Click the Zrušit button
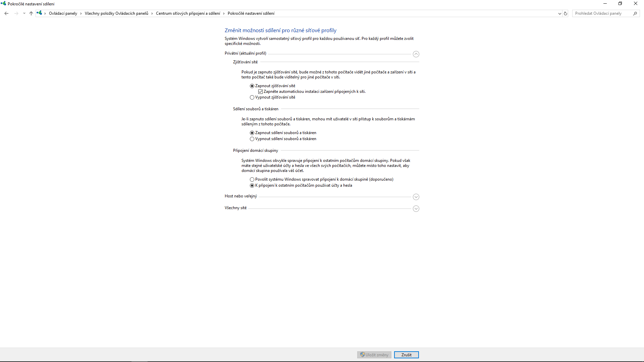 406,355
